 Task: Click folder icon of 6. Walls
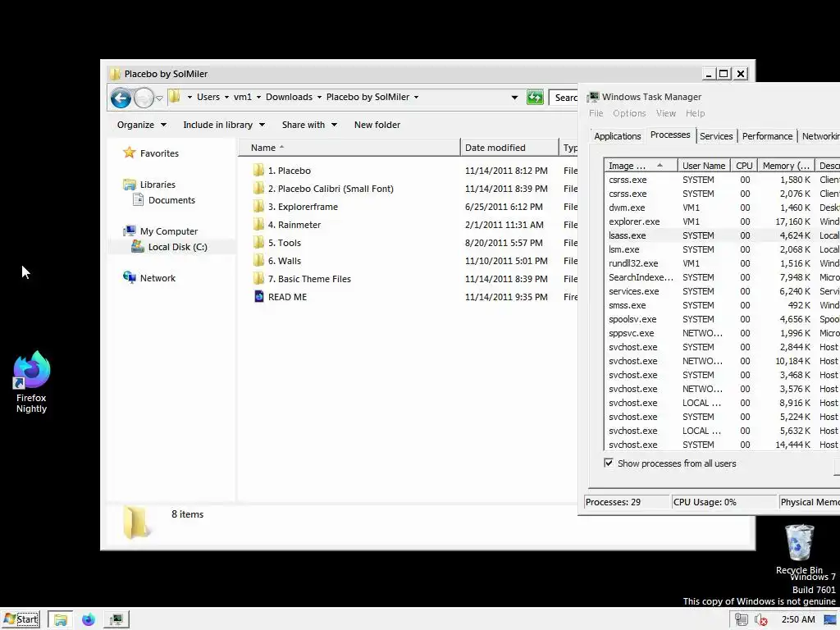tap(258, 261)
